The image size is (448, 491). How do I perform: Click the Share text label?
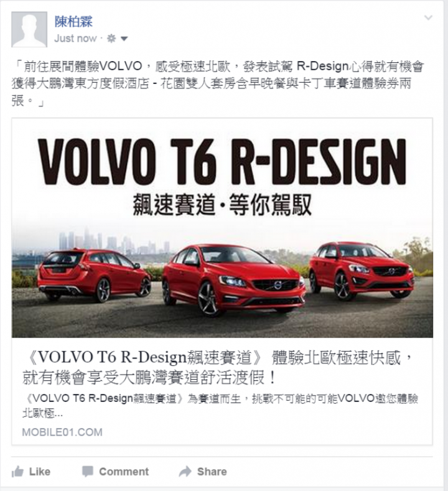click(x=212, y=472)
